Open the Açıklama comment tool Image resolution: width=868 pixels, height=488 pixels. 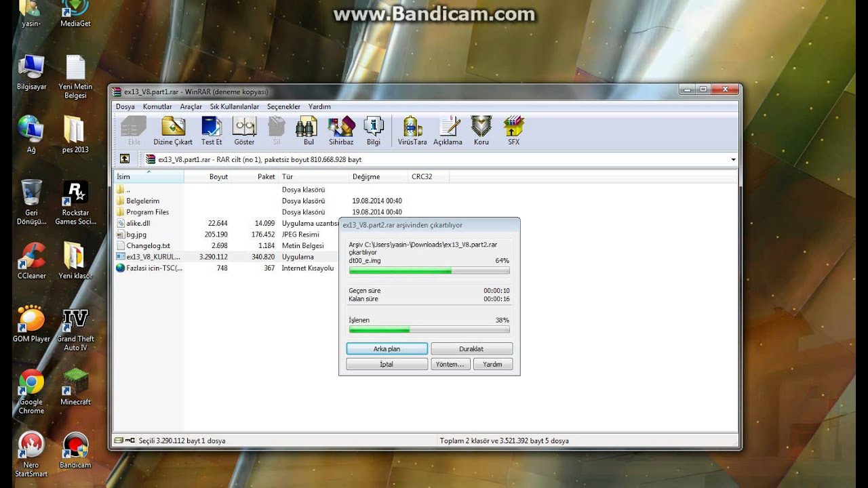[x=448, y=131]
